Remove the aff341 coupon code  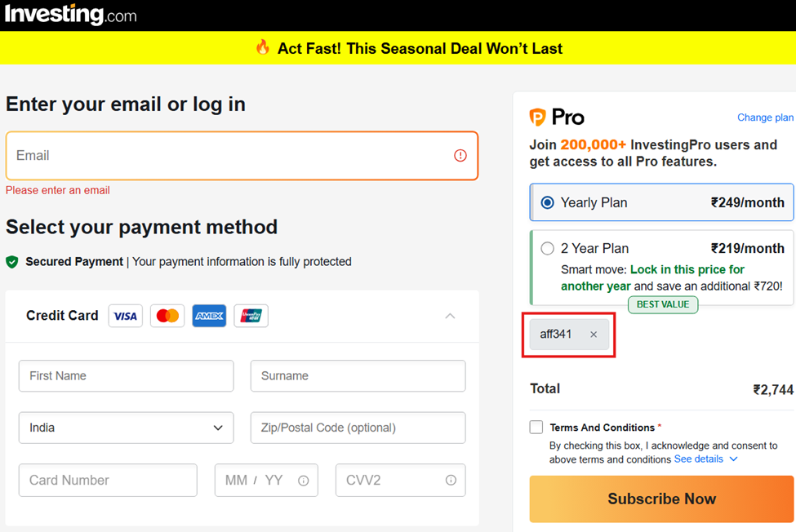click(x=594, y=335)
